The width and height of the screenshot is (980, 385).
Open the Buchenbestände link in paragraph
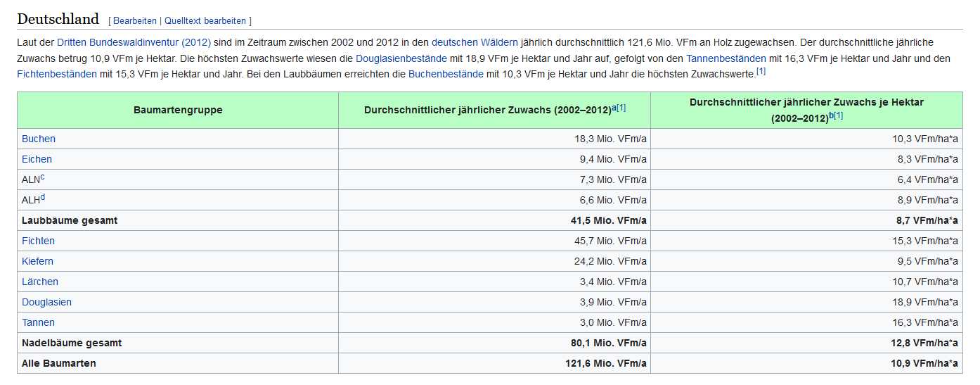click(x=446, y=74)
